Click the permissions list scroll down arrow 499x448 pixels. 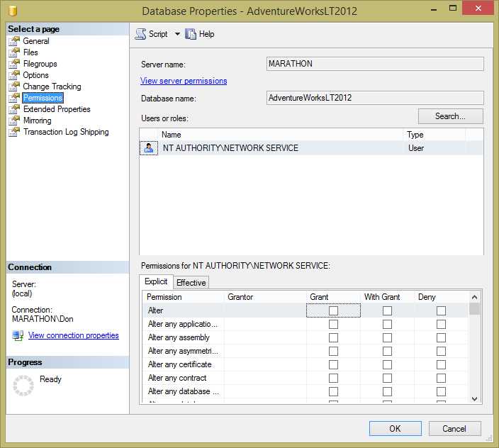pos(474,398)
